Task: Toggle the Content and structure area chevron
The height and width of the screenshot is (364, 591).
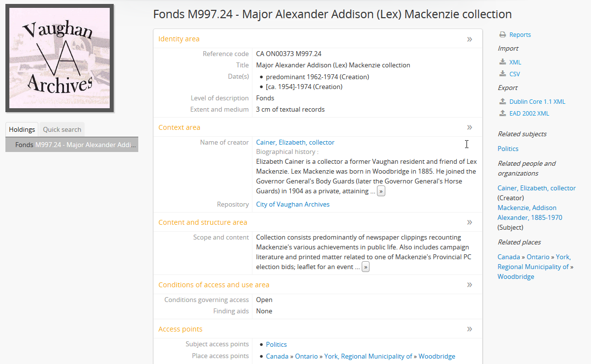Action: click(469, 223)
